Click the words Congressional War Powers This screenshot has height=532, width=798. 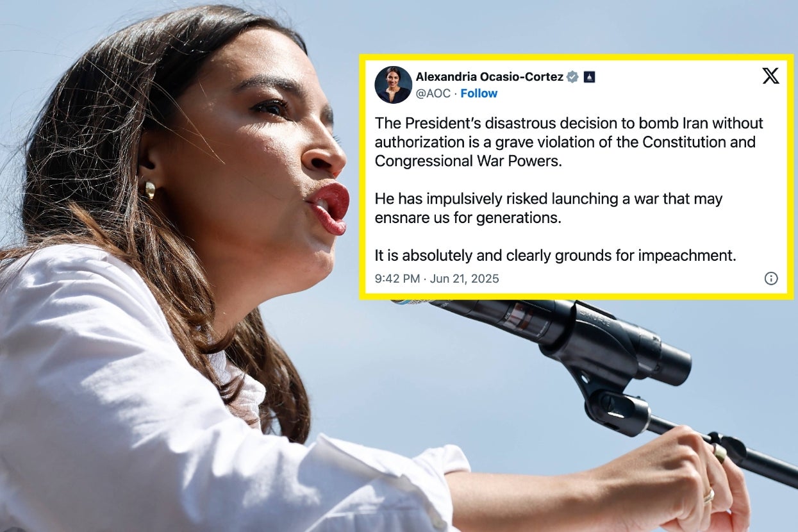pyautogui.click(x=468, y=161)
